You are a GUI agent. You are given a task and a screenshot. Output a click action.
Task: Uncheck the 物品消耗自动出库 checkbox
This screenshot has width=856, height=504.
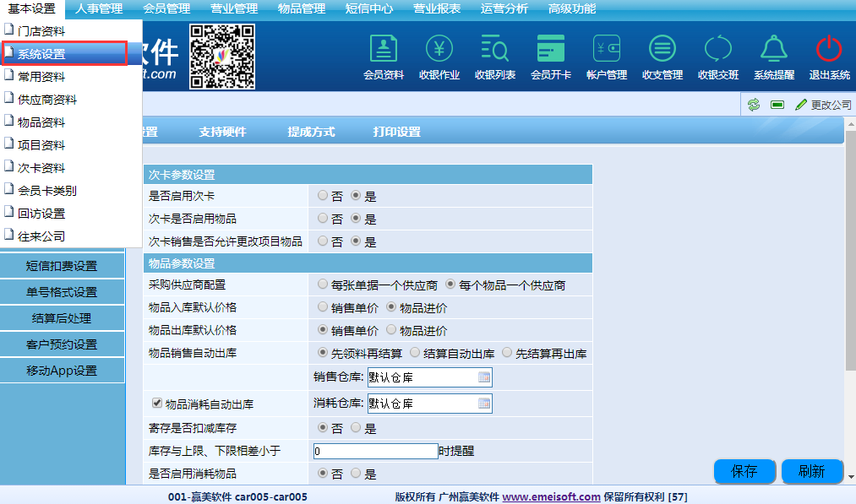tap(156, 404)
